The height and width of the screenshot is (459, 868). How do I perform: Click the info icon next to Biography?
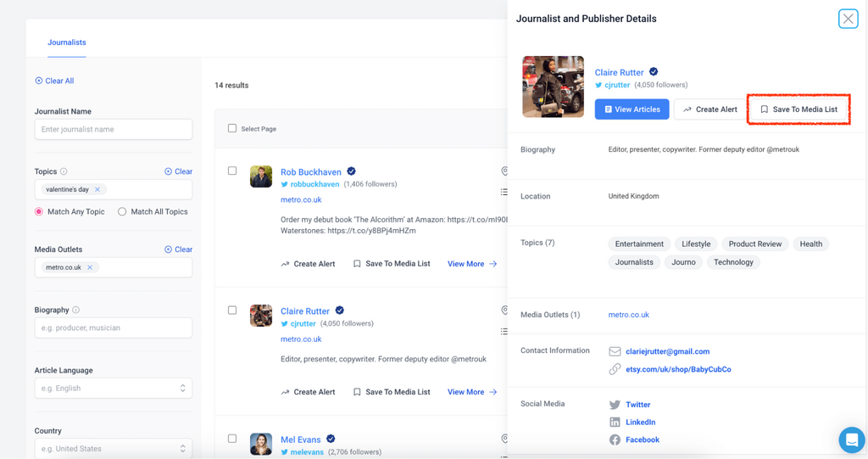point(75,310)
